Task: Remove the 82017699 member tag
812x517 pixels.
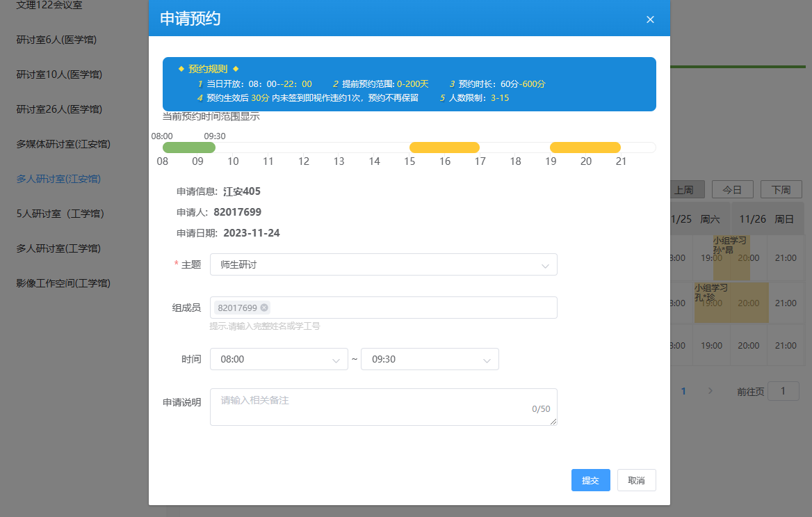Action: coord(264,308)
